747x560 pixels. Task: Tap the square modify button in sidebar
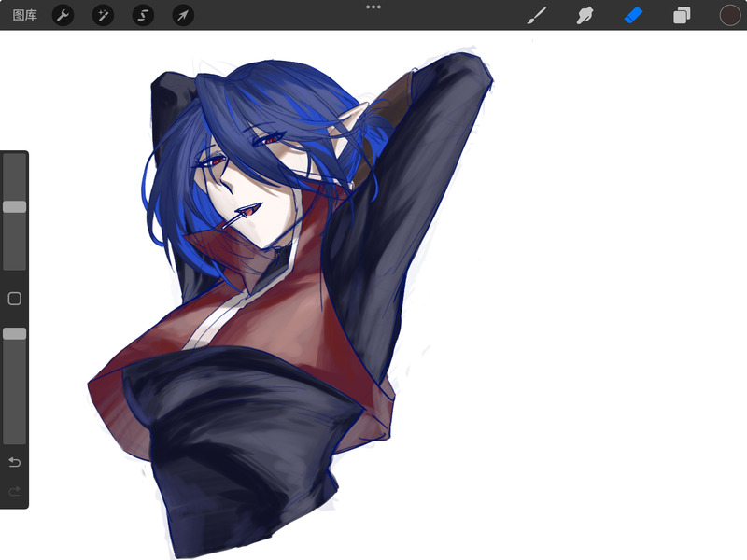15,299
